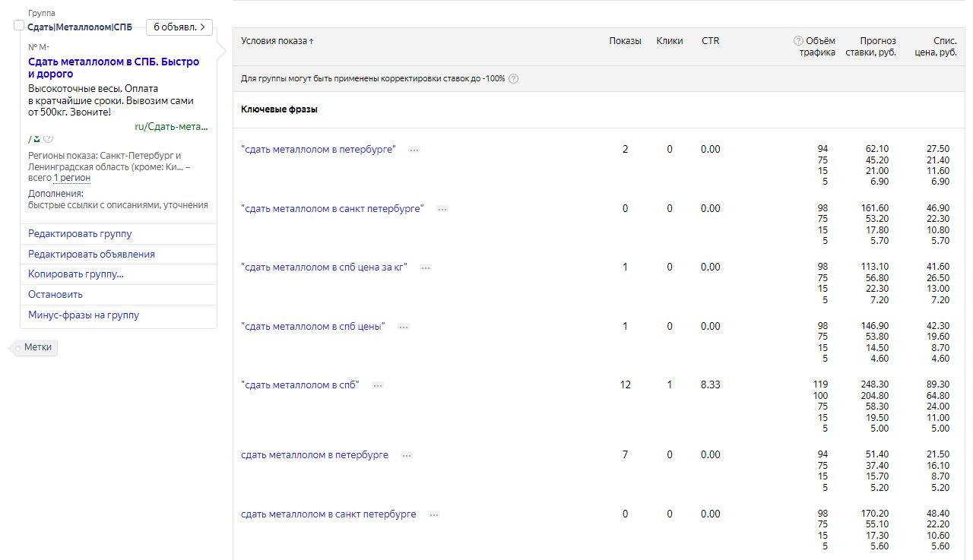Open options menu for "сдать металлолом в спб цена за кг"
The height and width of the screenshot is (560, 973).
pos(426,267)
